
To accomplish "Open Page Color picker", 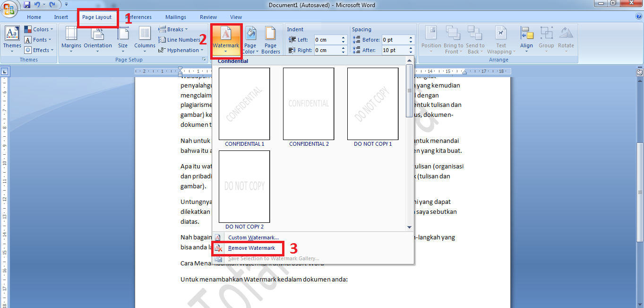I will point(250,40).
